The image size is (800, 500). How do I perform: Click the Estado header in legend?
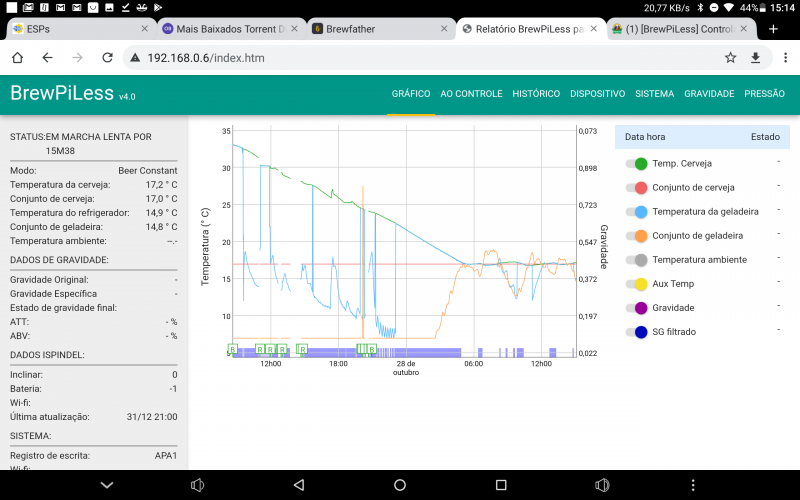tap(765, 137)
